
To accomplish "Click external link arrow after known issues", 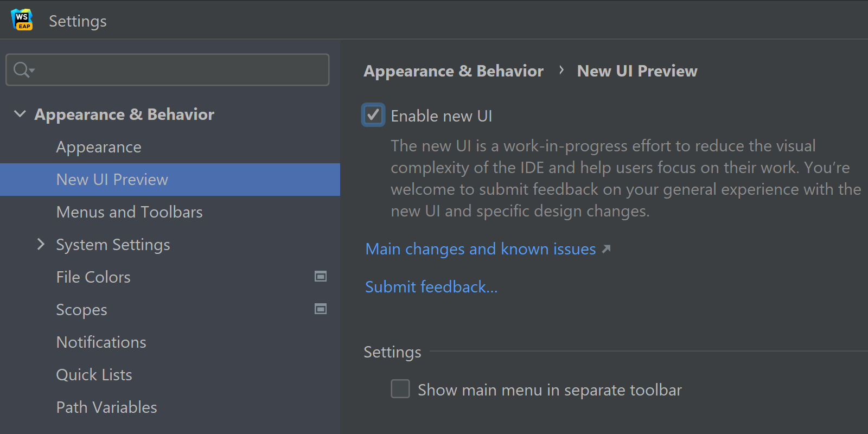I will [607, 249].
